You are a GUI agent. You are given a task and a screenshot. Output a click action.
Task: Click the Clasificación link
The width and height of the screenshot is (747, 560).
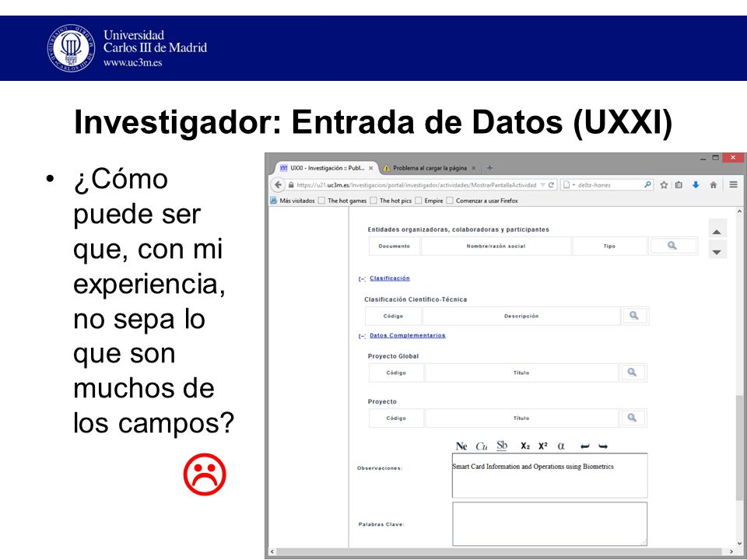click(x=390, y=278)
